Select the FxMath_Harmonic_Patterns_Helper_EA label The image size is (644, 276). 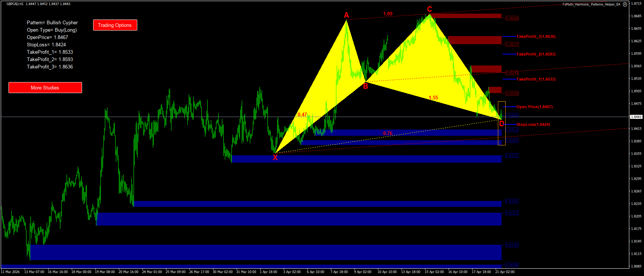click(591, 4)
